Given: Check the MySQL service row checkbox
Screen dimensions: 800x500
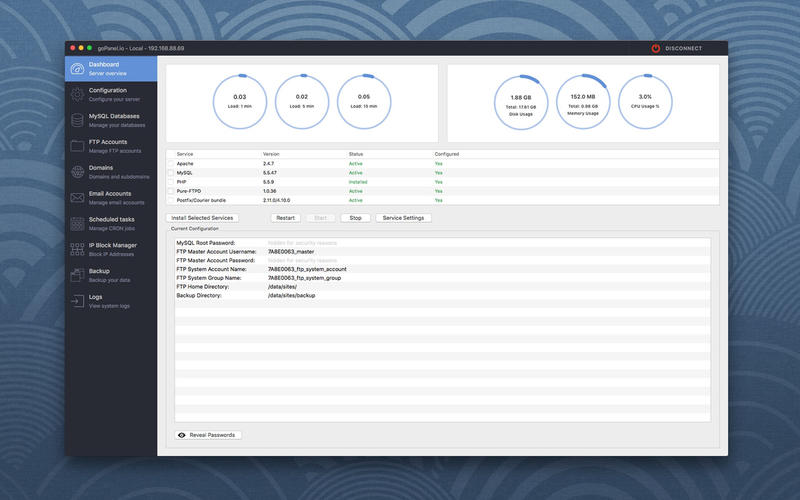Looking at the screenshot, I should pyautogui.click(x=170, y=173).
